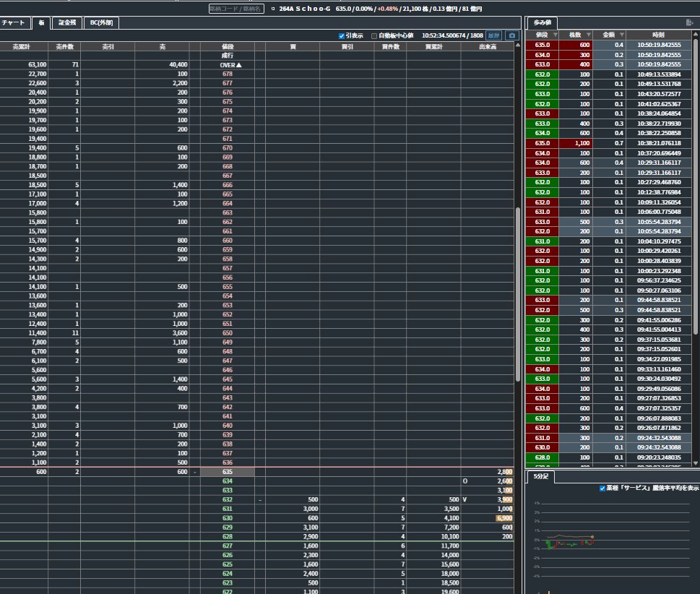Select the 板 tab
700x594 pixels.
41,23
